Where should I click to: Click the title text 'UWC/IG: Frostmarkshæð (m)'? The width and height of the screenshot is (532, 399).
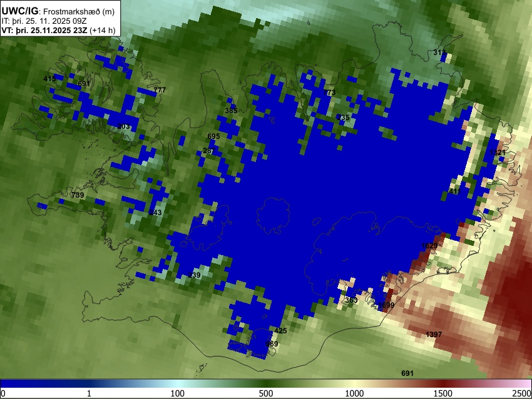(58, 11)
